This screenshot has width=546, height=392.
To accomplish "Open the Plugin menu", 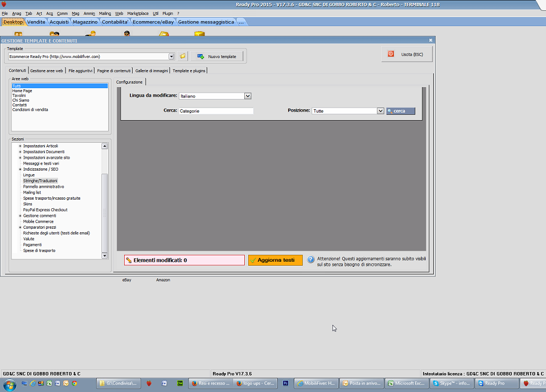I will coord(167,14).
